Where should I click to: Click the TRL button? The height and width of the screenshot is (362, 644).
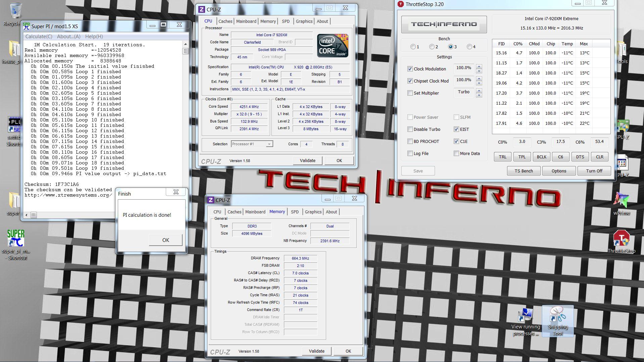(x=502, y=157)
